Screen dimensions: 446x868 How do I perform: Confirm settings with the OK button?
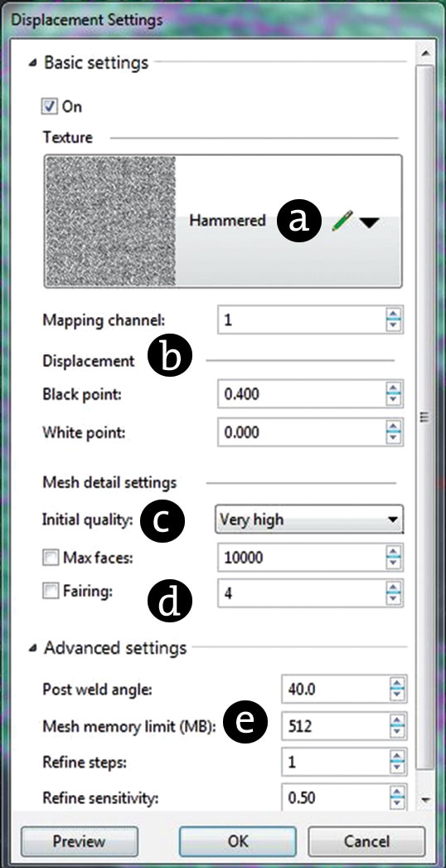tap(238, 841)
